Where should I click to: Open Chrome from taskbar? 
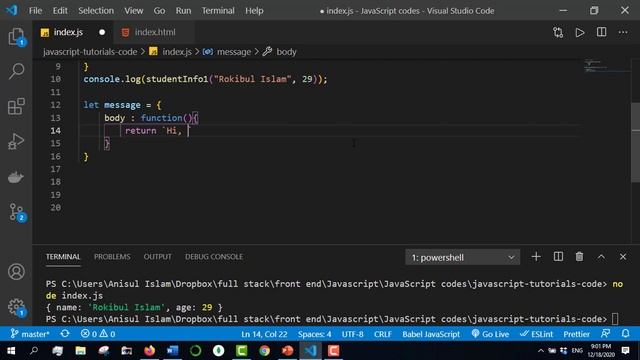coord(264,351)
